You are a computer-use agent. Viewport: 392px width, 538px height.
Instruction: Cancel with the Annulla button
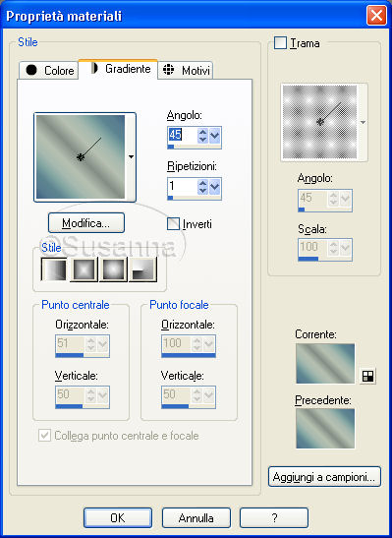[x=196, y=517]
